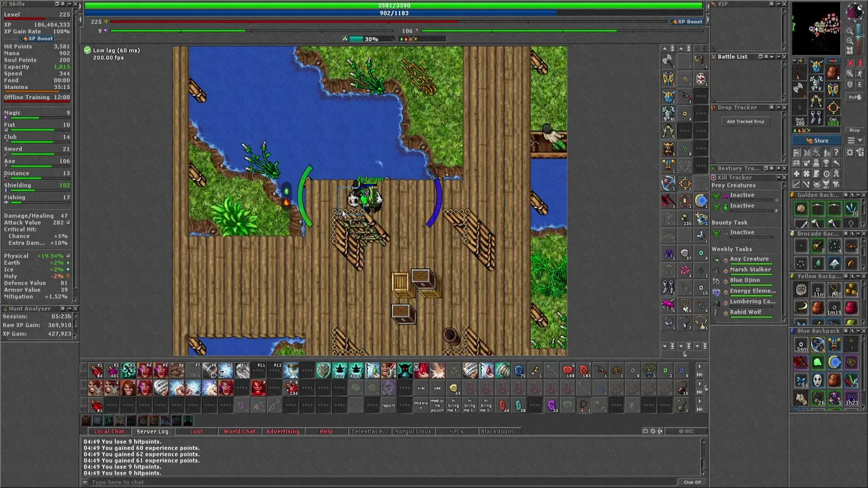Click the legs equipment slot
The height and width of the screenshot is (488, 868).
[x=816, y=100]
